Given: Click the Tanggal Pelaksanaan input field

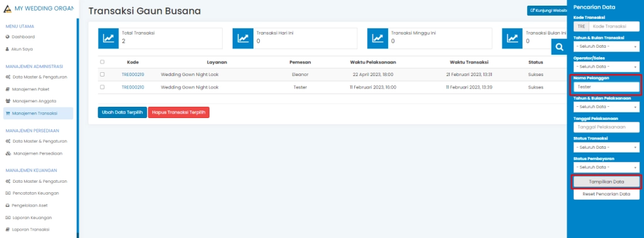Looking at the screenshot, I should coord(606,127).
